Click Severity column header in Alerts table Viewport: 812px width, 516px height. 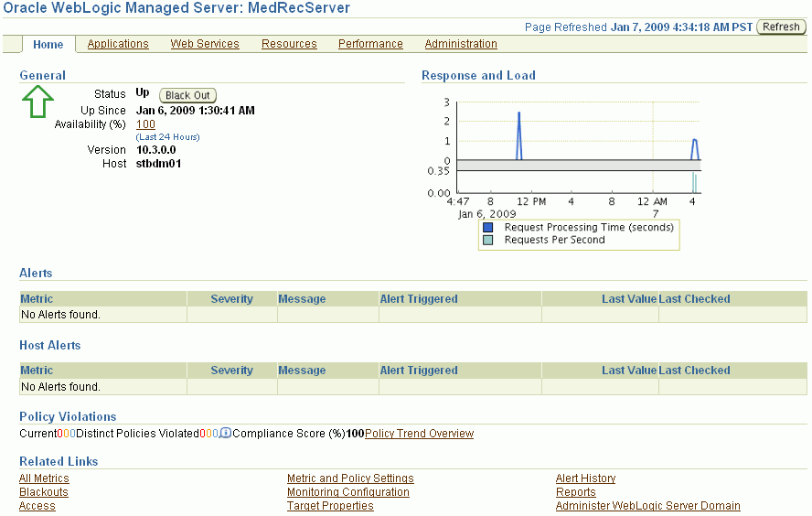(232, 299)
